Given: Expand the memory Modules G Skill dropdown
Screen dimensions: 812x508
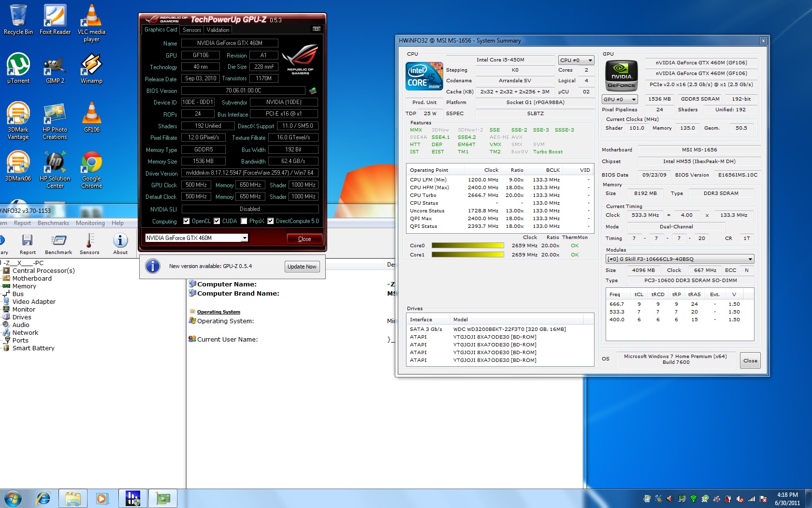Looking at the screenshot, I should click(x=680, y=259).
